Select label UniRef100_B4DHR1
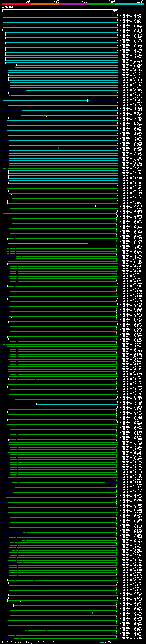Image resolution: width=146 pixels, height=644 pixels. click(x=131, y=500)
